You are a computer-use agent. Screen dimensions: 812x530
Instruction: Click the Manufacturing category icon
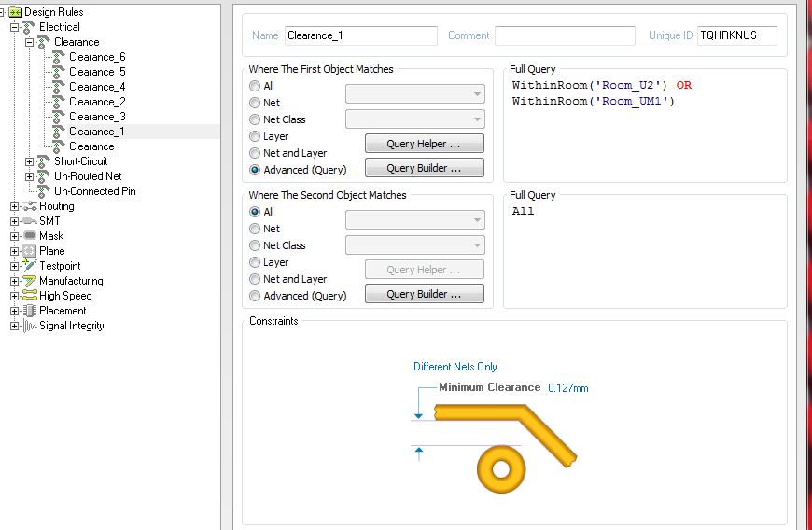pos(29,281)
